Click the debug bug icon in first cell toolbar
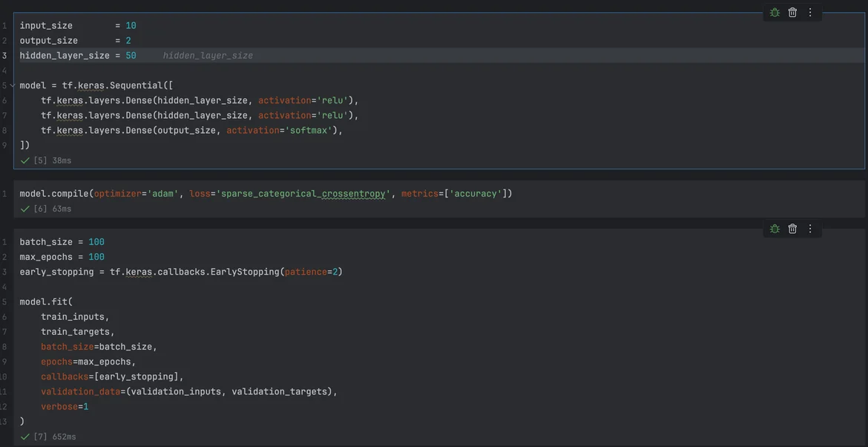The image size is (868, 447). pos(775,13)
